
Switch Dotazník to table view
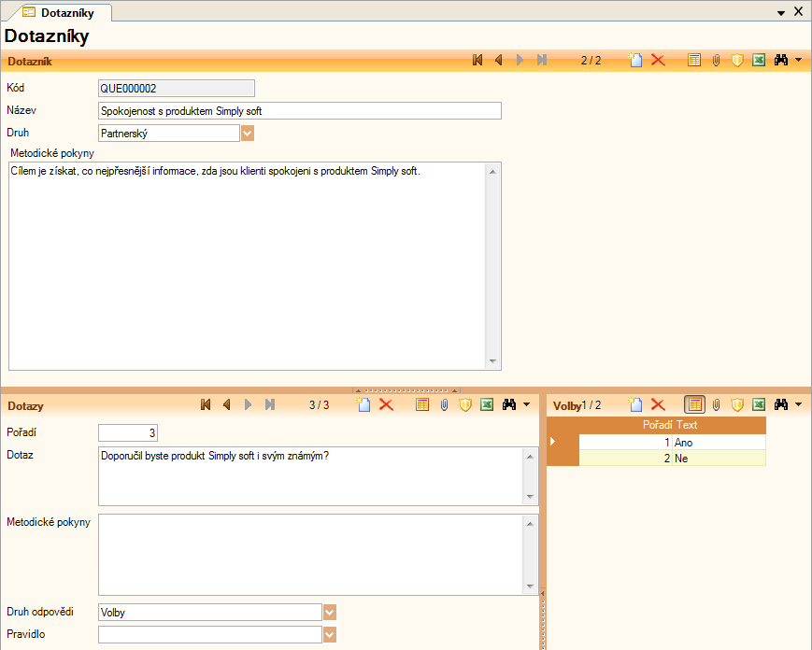(694, 60)
